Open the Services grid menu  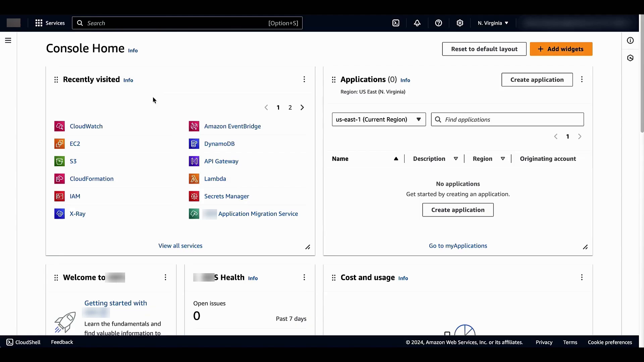[x=50, y=23]
